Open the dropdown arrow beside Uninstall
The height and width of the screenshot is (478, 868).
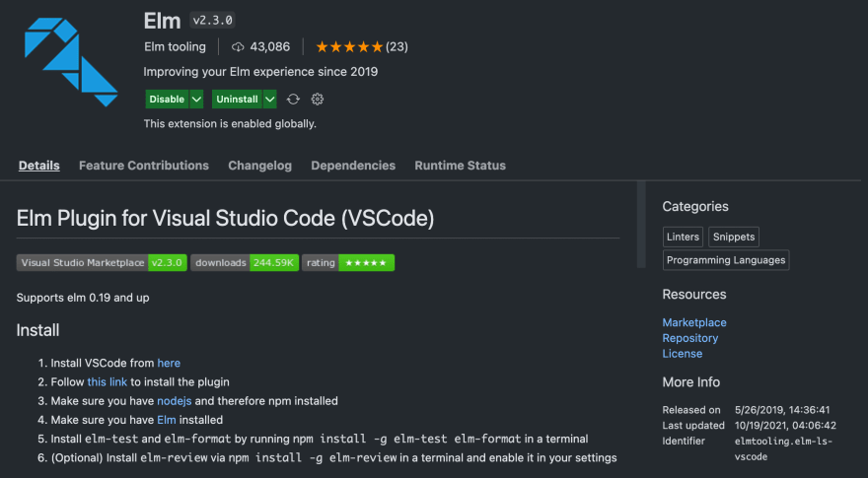point(269,99)
